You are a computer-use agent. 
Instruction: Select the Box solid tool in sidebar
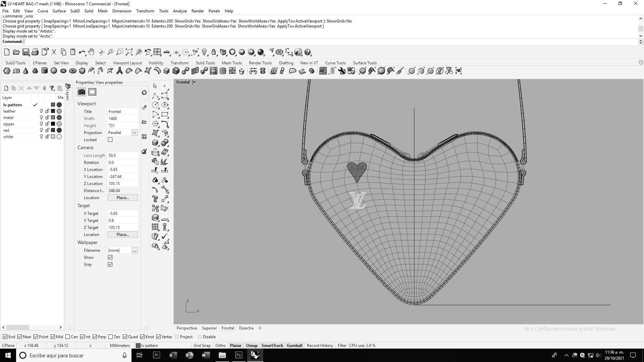(x=155, y=142)
